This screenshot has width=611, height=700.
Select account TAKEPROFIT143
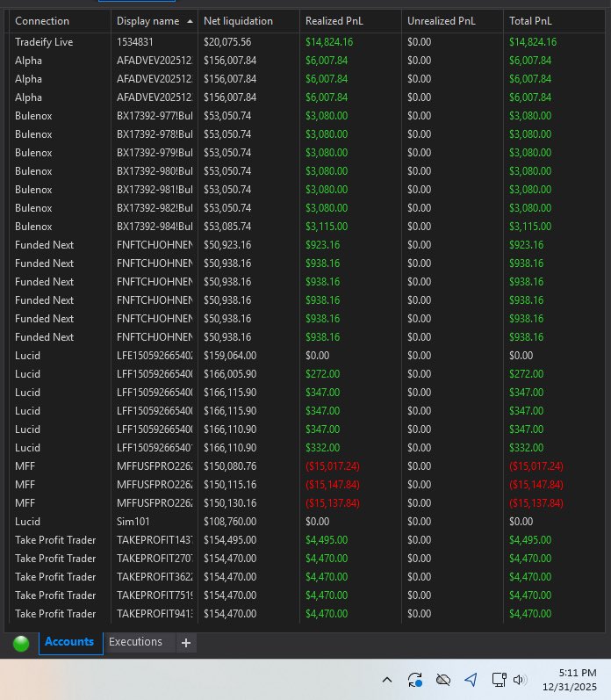(x=155, y=540)
